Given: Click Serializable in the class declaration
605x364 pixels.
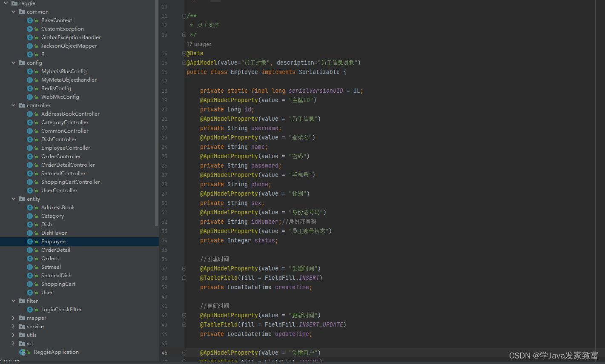Looking at the screenshot, I should pyautogui.click(x=319, y=72).
